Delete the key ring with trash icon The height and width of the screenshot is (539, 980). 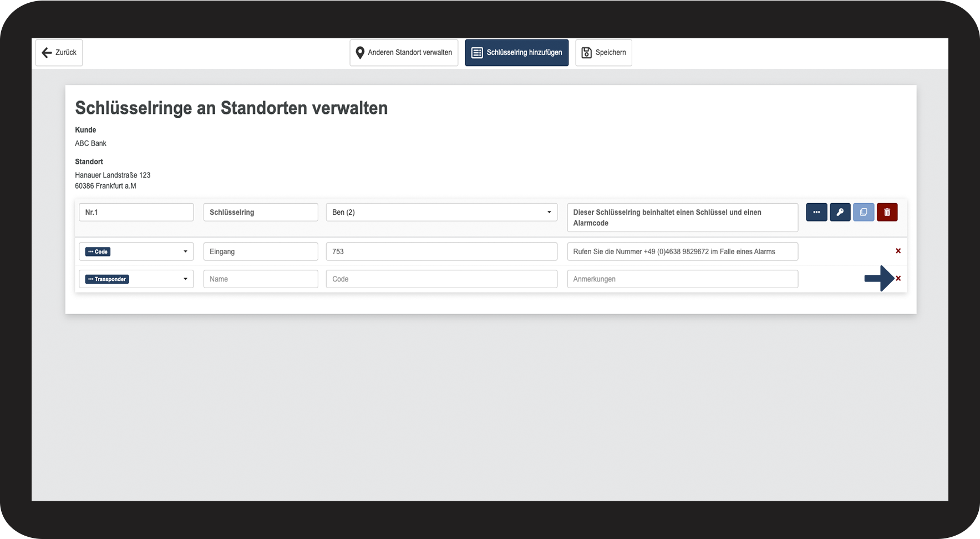pyautogui.click(x=887, y=212)
